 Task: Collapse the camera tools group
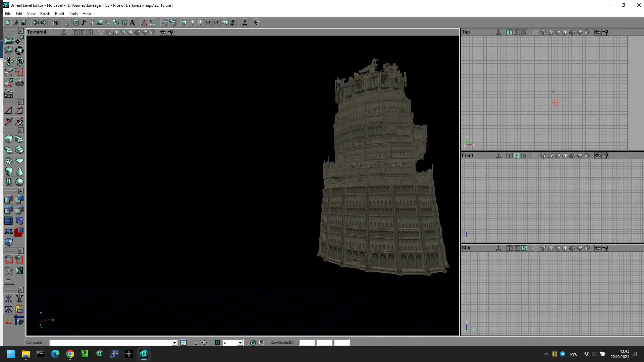21,31
